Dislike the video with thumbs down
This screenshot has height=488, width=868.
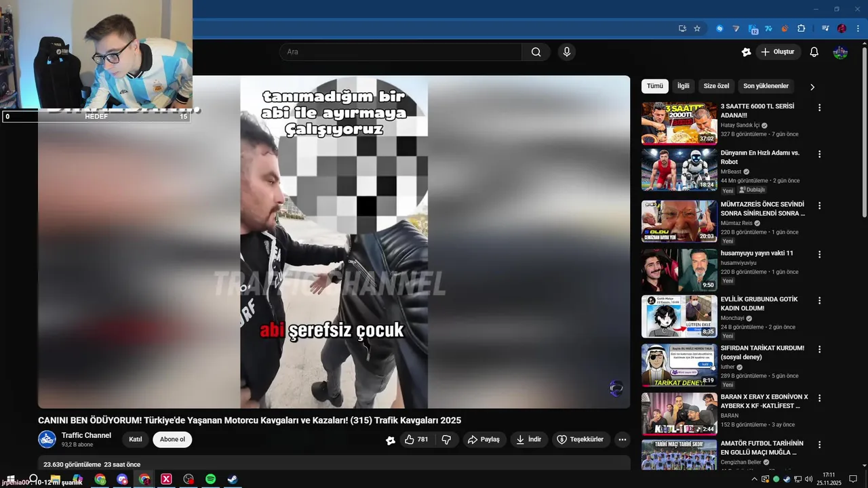pos(446,439)
